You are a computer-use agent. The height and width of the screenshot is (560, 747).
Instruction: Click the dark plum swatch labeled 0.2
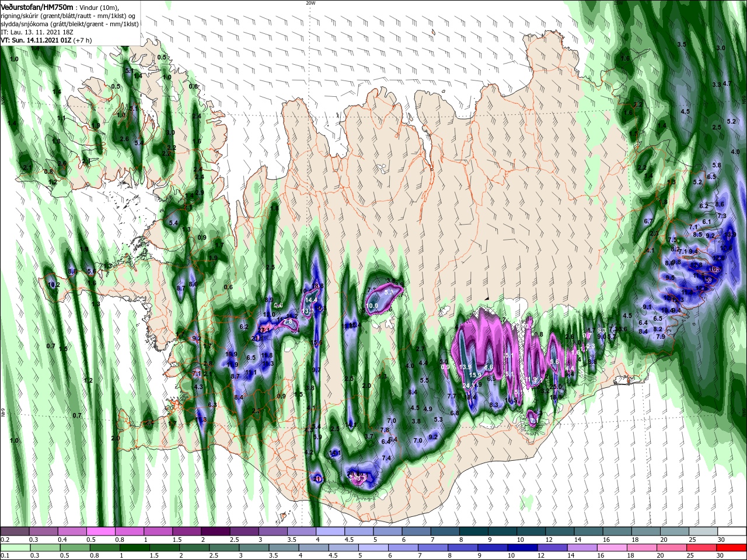tap(15, 531)
